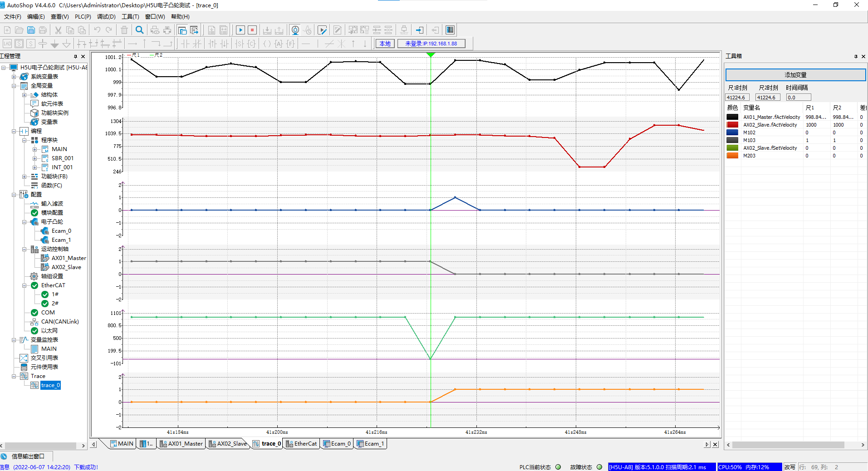868x471 pixels.
Task: Click the Download to PLC icon
Action: coord(267,30)
